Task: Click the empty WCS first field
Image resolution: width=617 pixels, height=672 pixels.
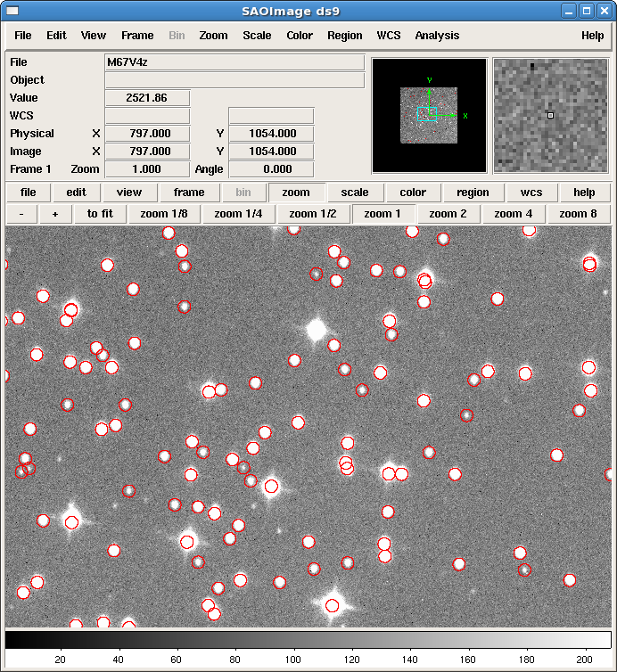Action: click(147, 116)
